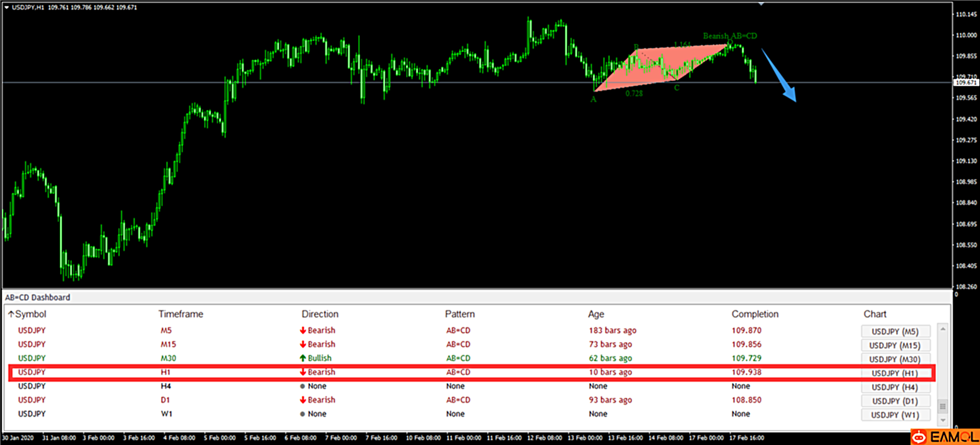Select the '10 bars ago' age cell

tap(610, 372)
